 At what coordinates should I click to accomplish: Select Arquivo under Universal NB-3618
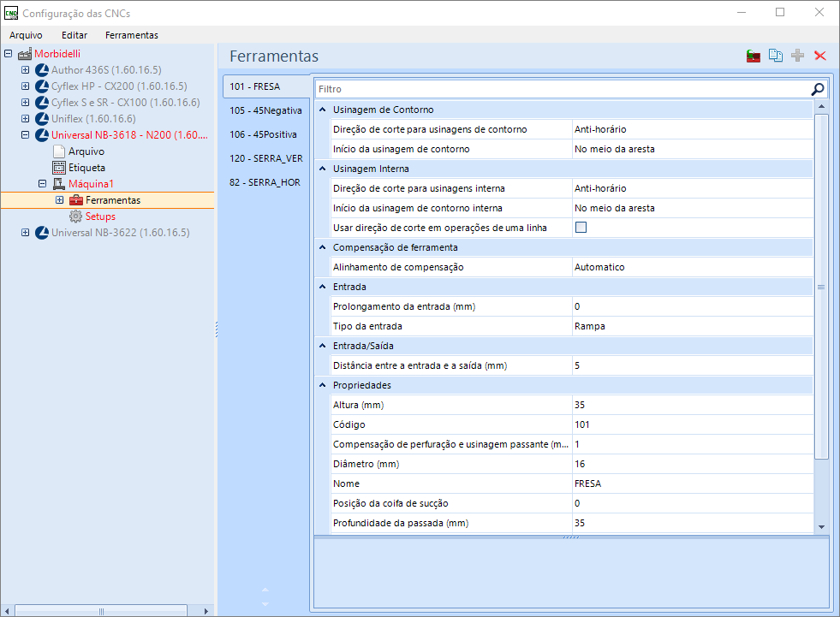tap(86, 151)
